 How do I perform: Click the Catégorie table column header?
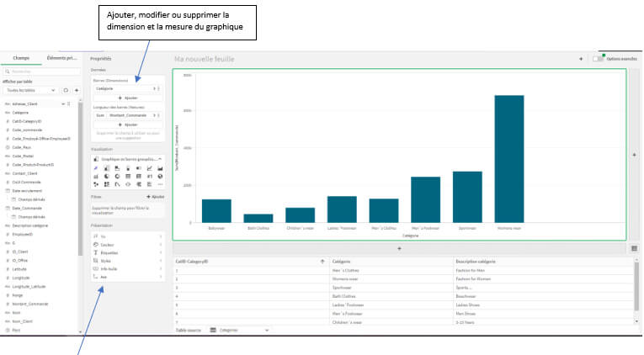(x=341, y=262)
